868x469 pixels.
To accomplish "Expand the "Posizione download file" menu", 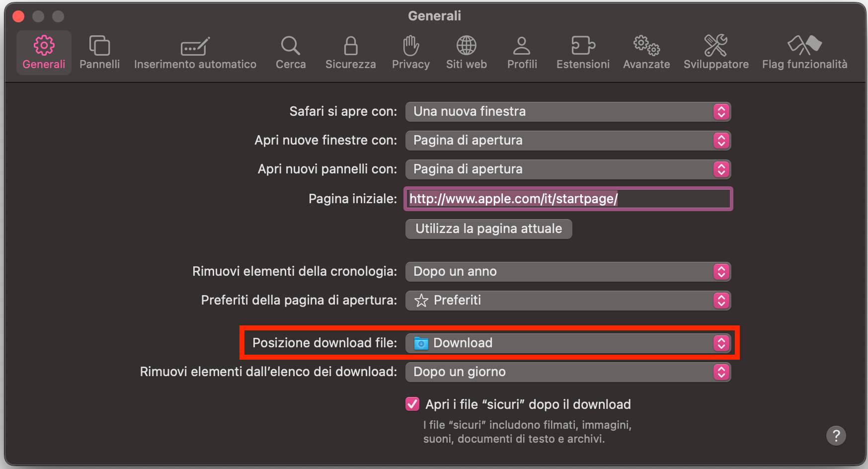I will (x=568, y=343).
